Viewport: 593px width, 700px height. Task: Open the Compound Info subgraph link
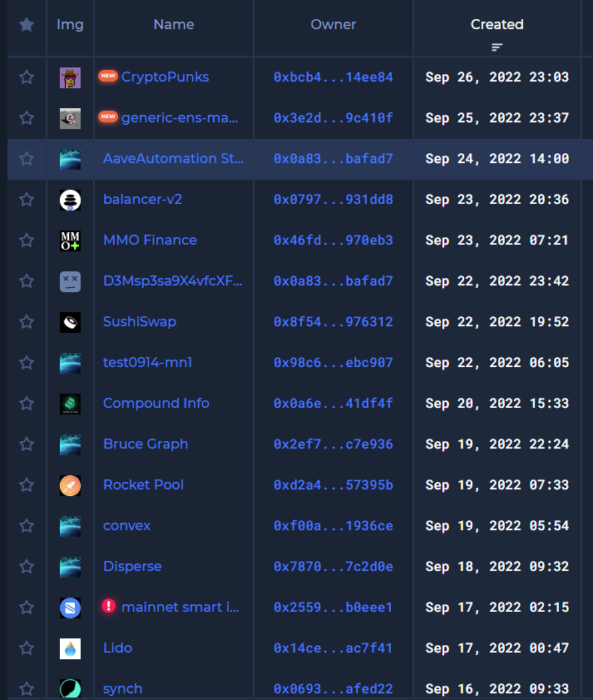[x=156, y=403]
